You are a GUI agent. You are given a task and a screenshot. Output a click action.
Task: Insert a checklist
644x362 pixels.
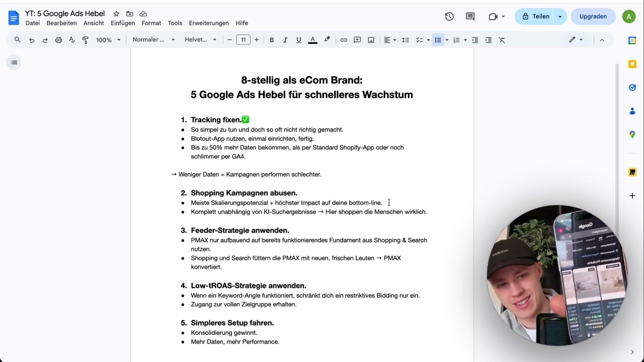(x=419, y=40)
